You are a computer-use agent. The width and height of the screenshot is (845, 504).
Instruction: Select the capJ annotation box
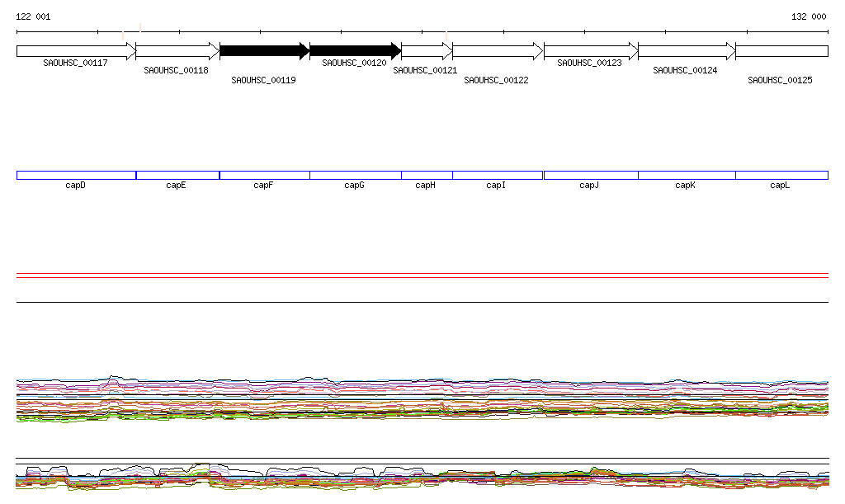point(590,175)
